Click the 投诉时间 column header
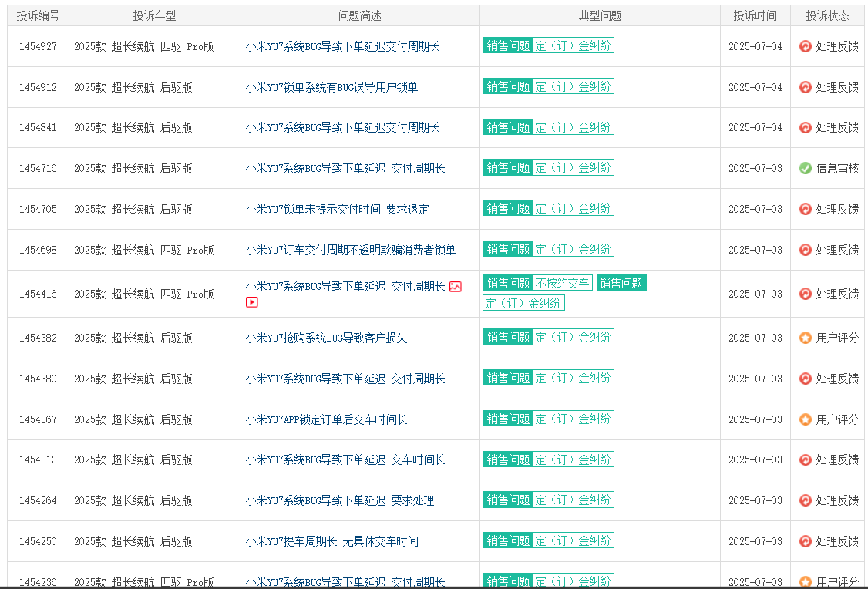868x589 pixels. click(x=755, y=16)
